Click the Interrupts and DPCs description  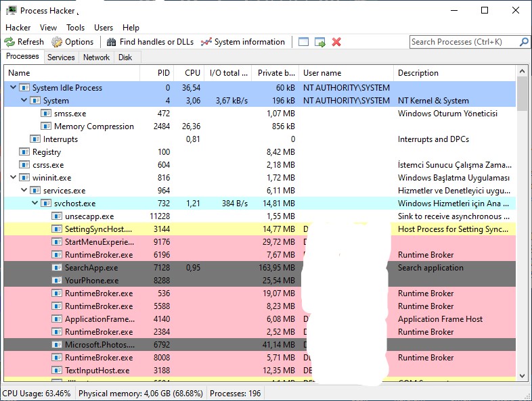click(x=433, y=139)
